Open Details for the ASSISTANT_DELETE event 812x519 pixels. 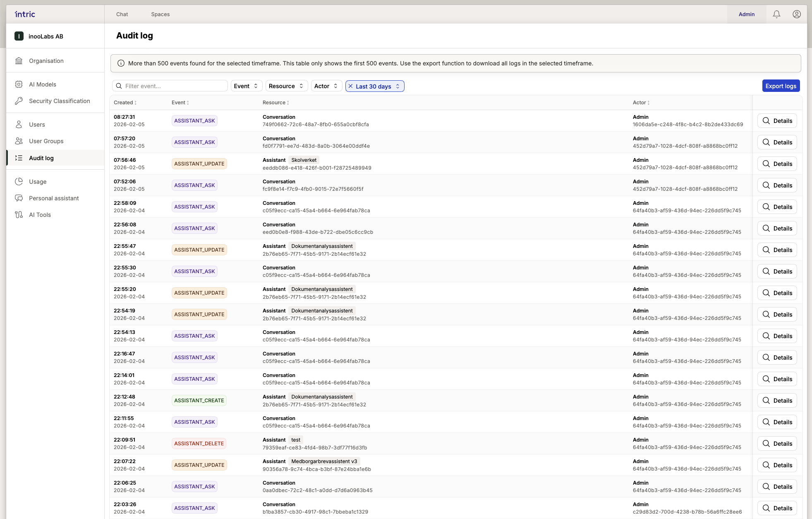(777, 444)
